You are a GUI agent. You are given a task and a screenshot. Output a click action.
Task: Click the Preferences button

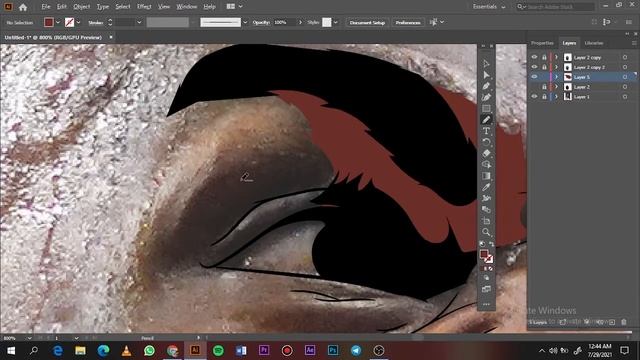(408, 22)
